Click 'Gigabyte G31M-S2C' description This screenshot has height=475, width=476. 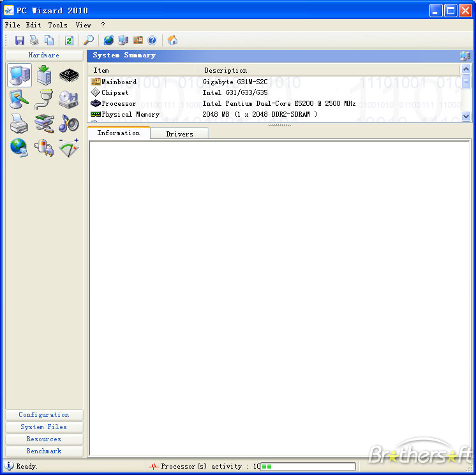click(235, 82)
